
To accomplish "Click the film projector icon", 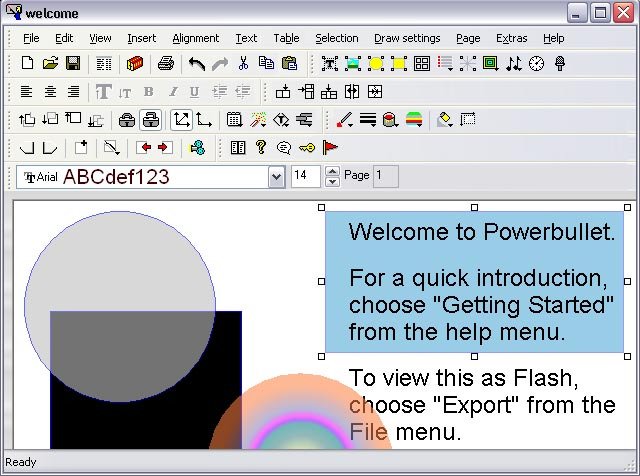I will click(198, 147).
